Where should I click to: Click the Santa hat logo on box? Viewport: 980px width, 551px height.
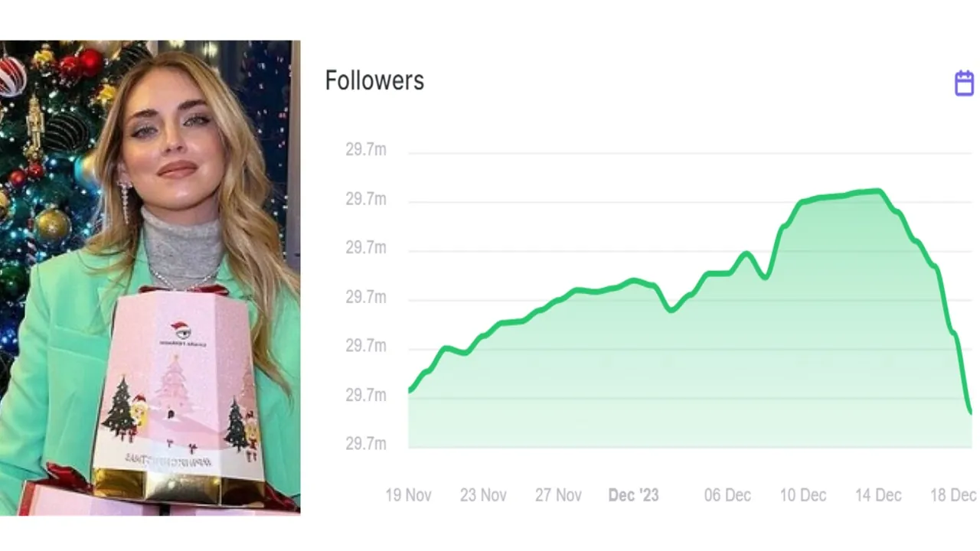181,331
